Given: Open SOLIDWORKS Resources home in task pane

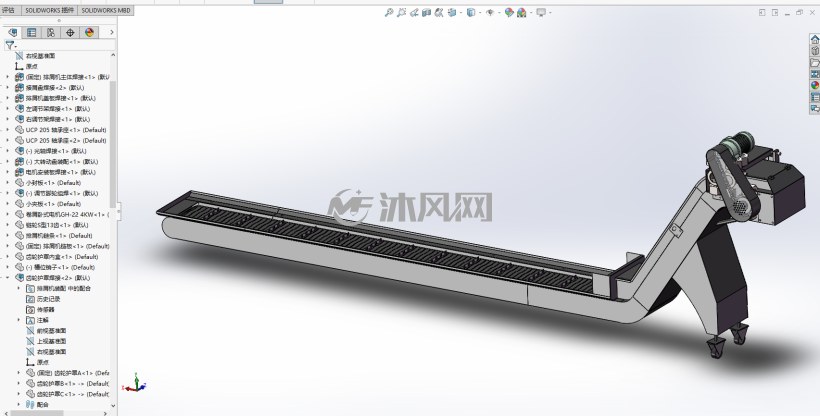Looking at the screenshot, I should [815, 40].
